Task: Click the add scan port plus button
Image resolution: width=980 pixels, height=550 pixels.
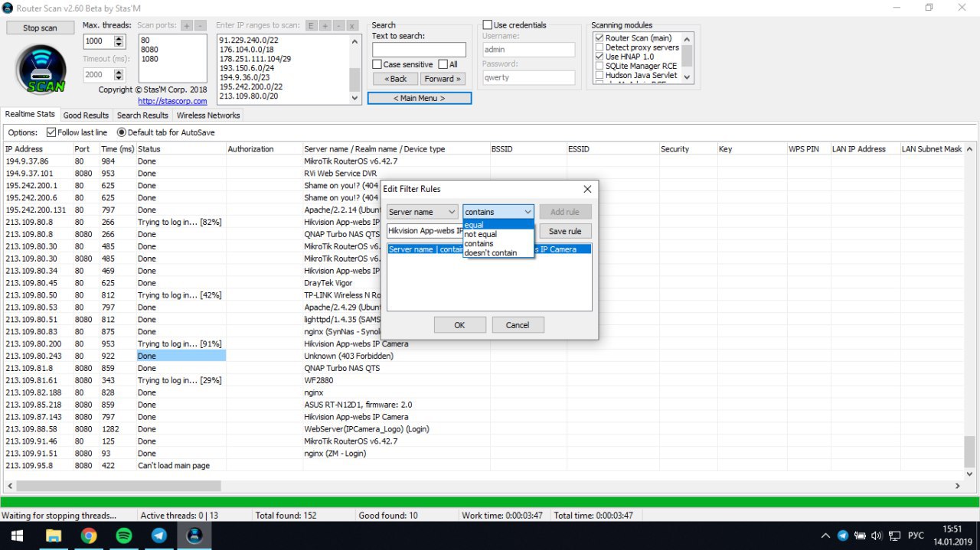Action: 186,26
